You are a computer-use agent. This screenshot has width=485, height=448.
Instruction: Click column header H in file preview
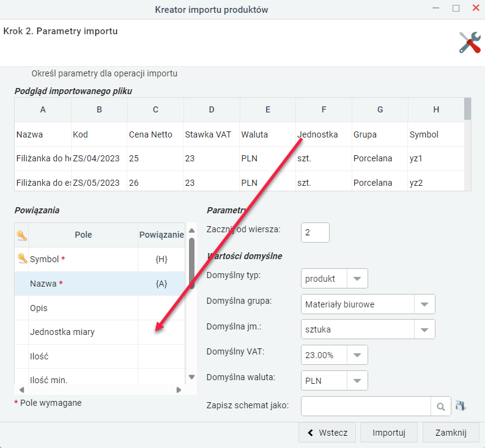(436, 109)
